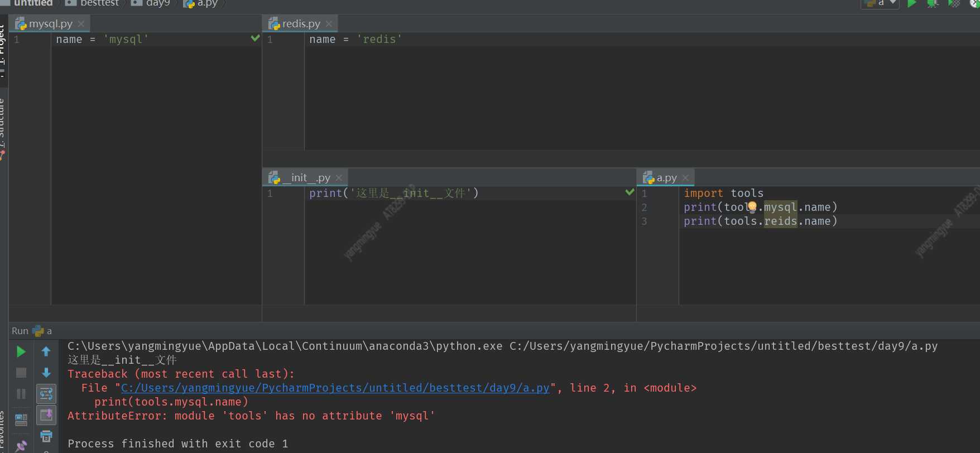
Task: Click name = 'mysql' code in mysql.py
Action: [102, 39]
